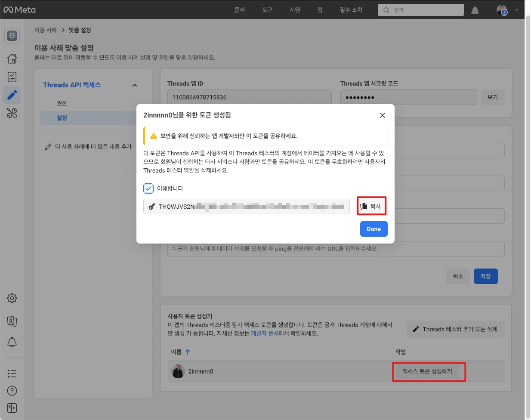Click the Threads 앱 시크릿 코드 field

coord(409,97)
